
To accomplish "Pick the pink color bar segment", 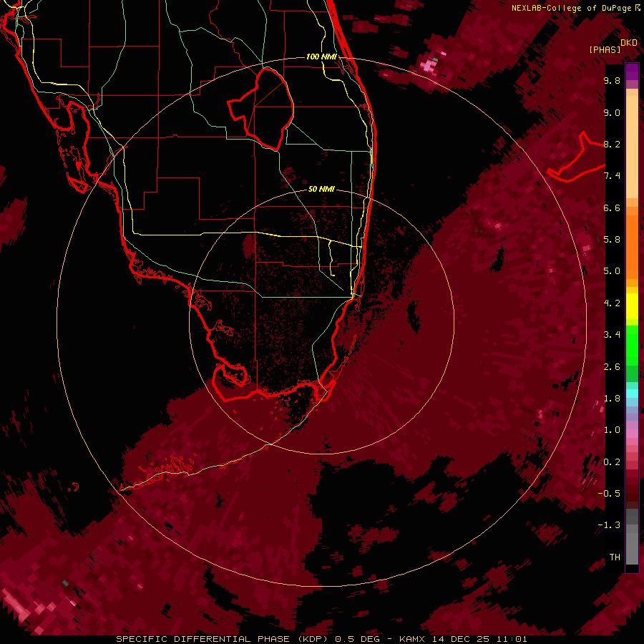I will point(632,434).
